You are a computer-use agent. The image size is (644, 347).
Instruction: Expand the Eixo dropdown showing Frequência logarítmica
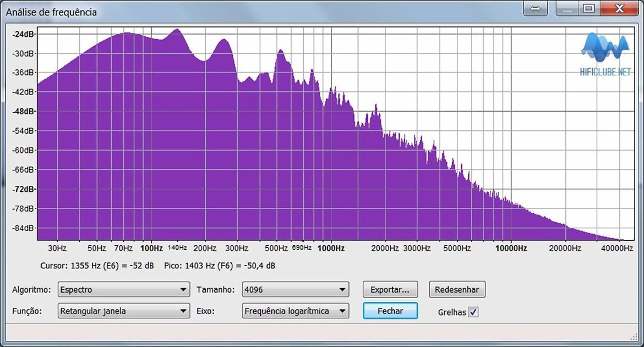[x=296, y=311]
